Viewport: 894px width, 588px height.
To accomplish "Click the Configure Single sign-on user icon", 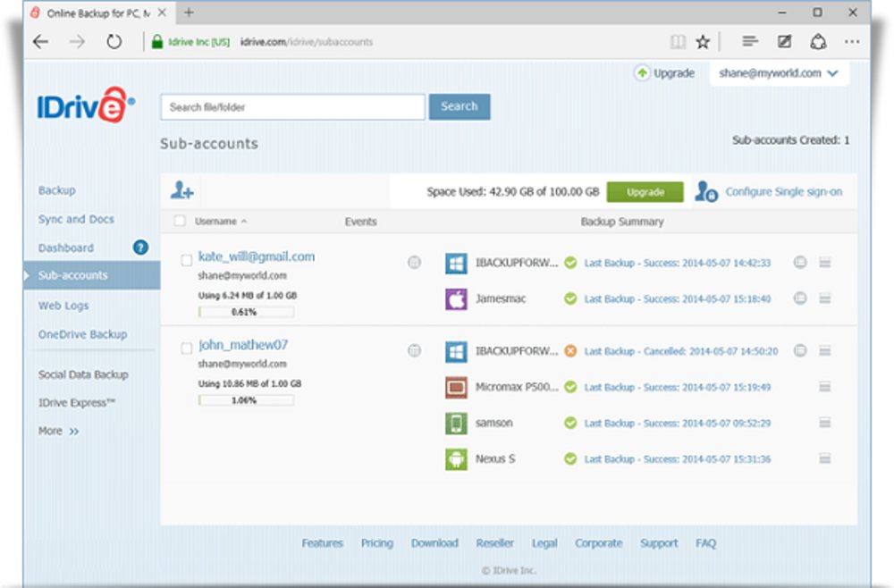I will tap(706, 191).
